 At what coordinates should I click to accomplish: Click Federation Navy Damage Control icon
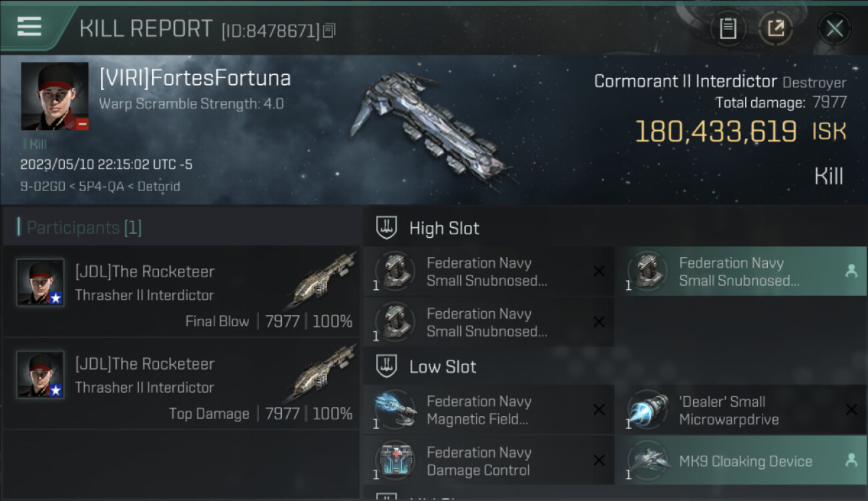(396, 461)
